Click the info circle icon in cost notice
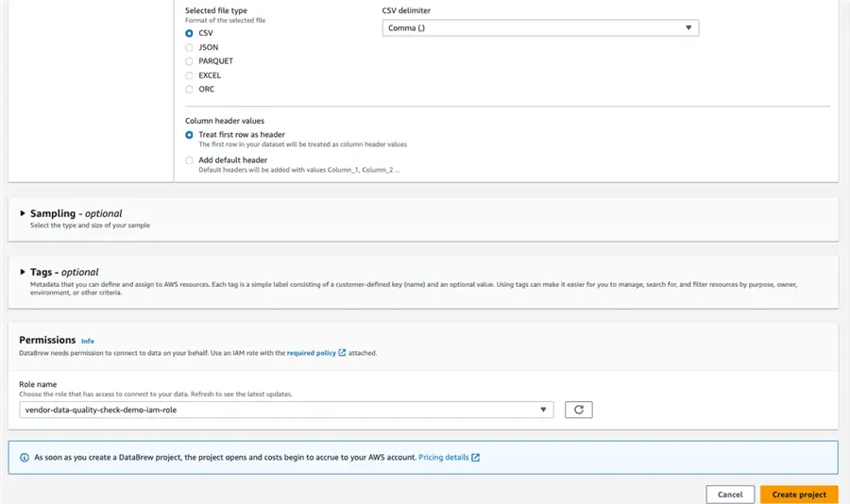 (x=25, y=458)
